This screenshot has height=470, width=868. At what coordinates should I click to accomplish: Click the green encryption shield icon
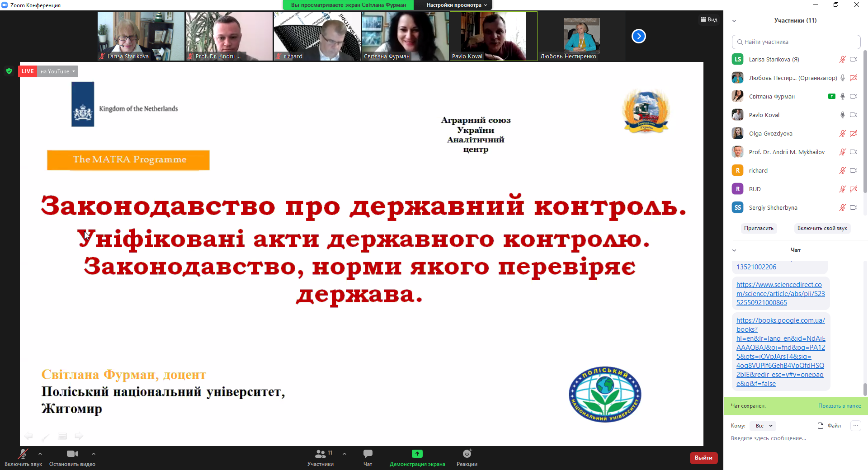tap(9, 71)
